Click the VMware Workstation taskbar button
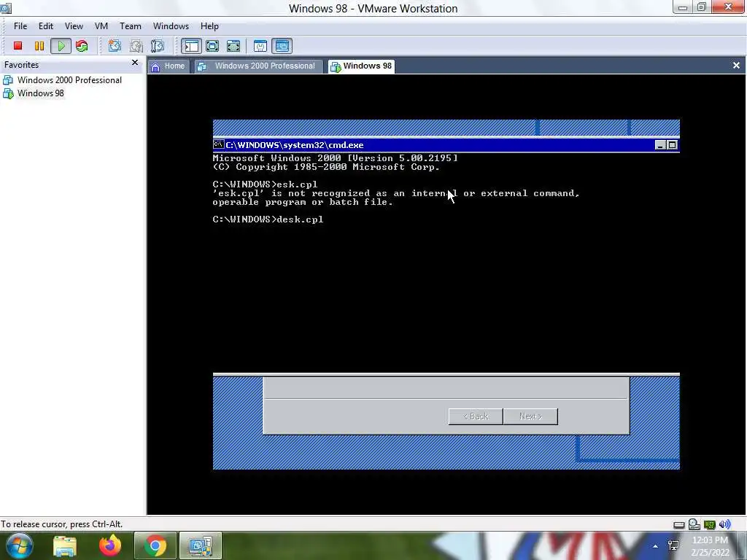747x560 pixels. tap(200, 546)
